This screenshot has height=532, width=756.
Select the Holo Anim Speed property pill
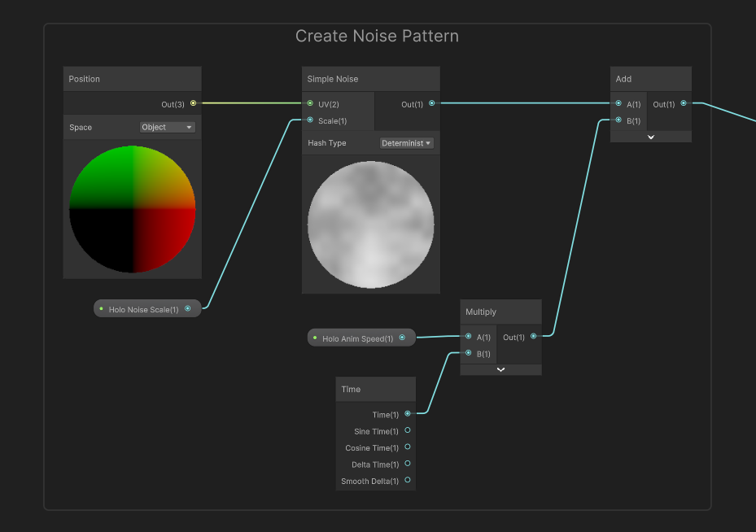pos(358,337)
